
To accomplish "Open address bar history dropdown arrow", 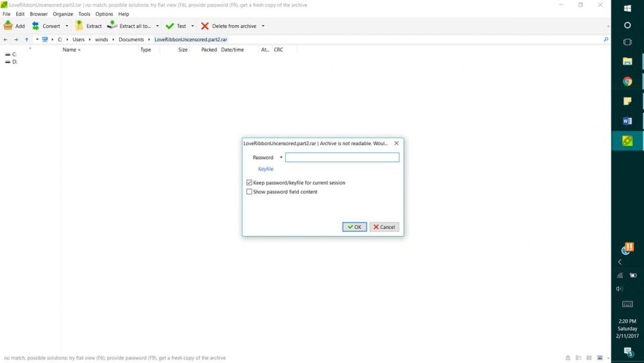I will point(37,39).
